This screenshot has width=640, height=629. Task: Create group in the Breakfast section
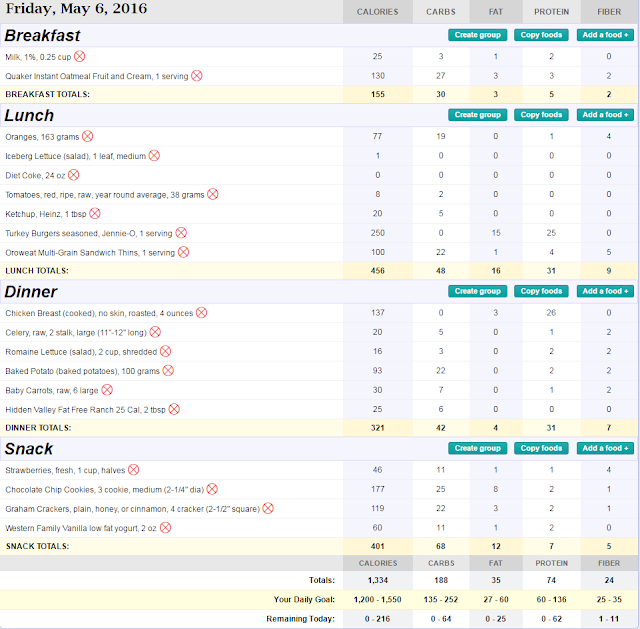coord(478,35)
